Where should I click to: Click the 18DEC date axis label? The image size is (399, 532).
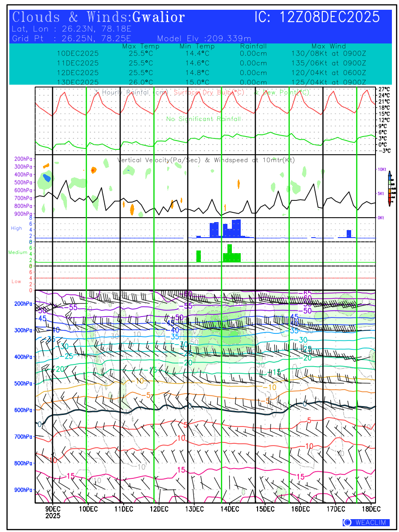(x=371, y=509)
